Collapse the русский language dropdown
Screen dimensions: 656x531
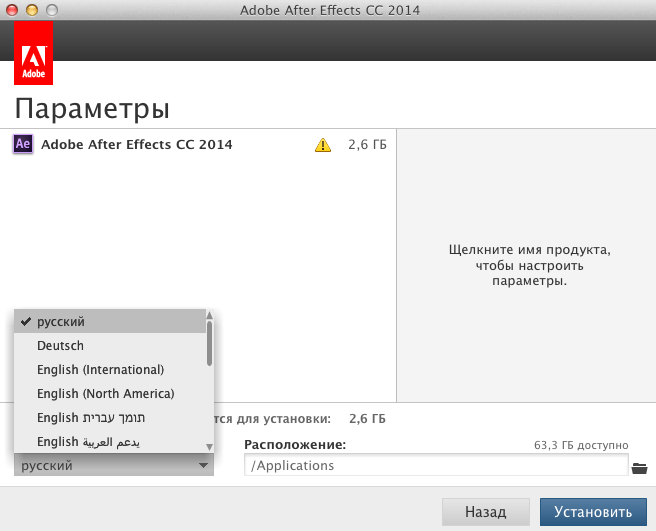coord(114,465)
